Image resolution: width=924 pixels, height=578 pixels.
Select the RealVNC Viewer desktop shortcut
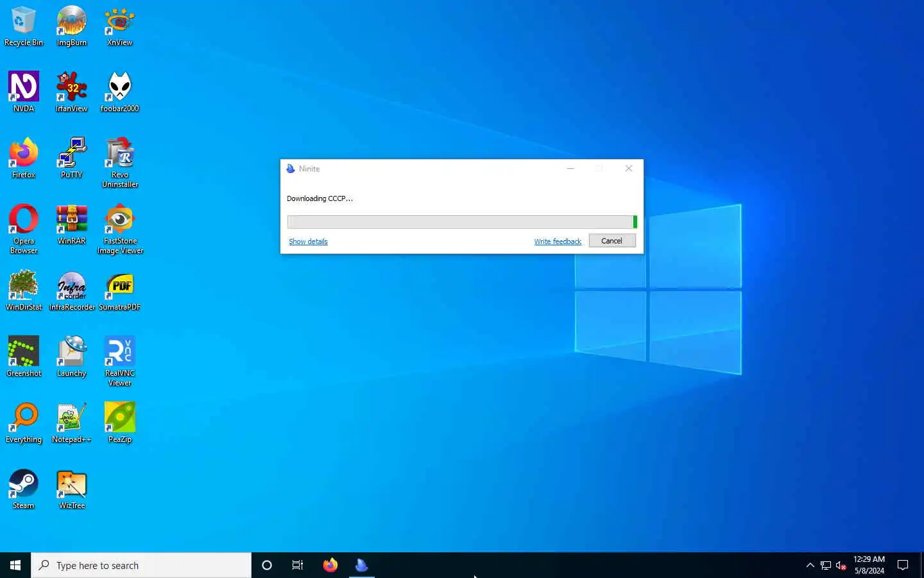pos(119,361)
